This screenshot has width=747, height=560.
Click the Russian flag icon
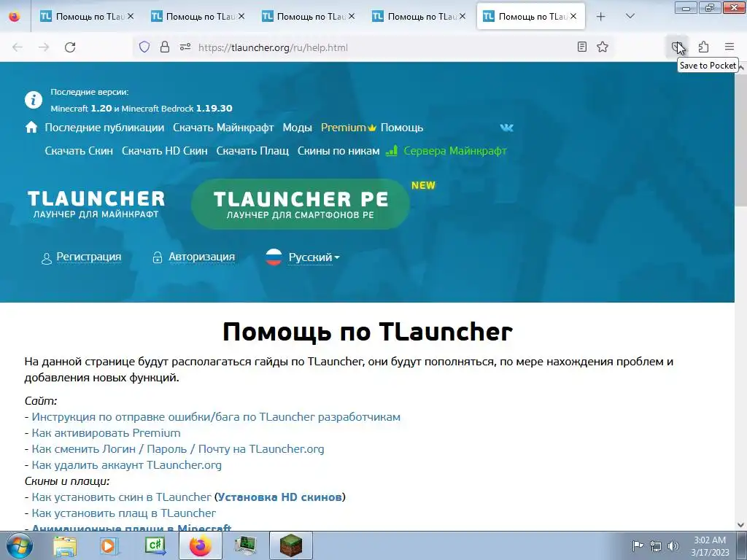(274, 257)
